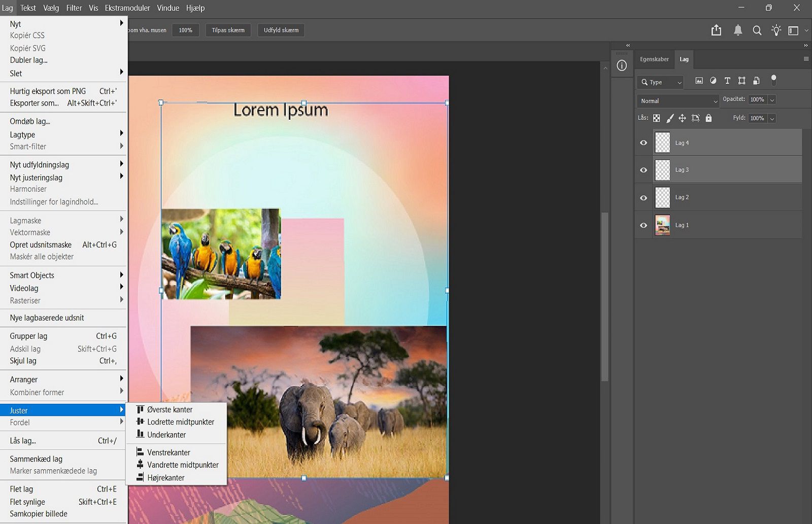This screenshot has width=812, height=524.
Task: Choose Venstrekanter in the Juster submenu
Action: click(x=168, y=452)
